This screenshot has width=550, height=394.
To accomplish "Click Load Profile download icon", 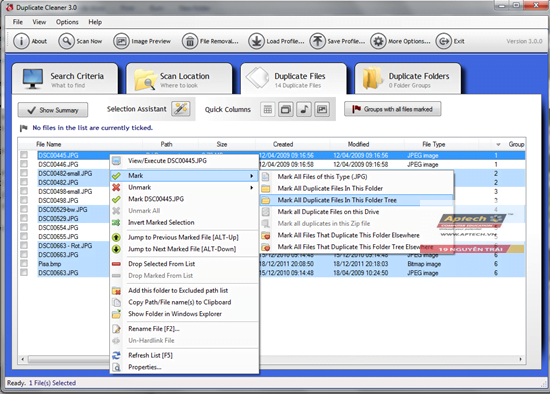I will (256, 41).
